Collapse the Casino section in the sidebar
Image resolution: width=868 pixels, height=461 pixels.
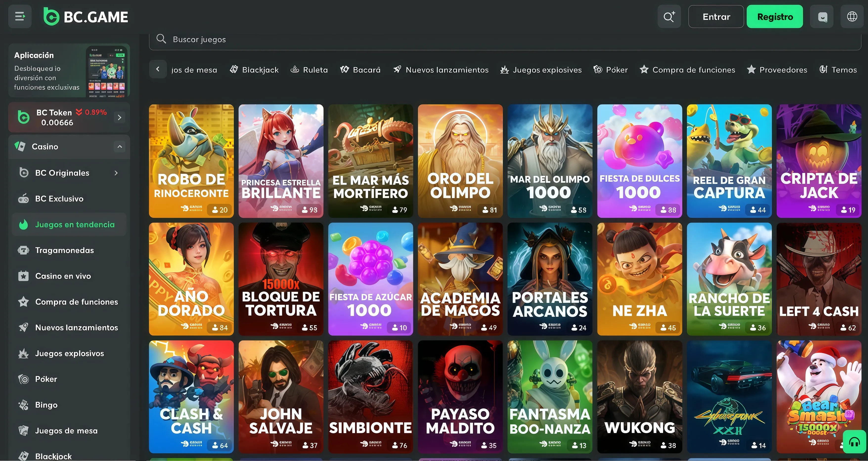(119, 147)
